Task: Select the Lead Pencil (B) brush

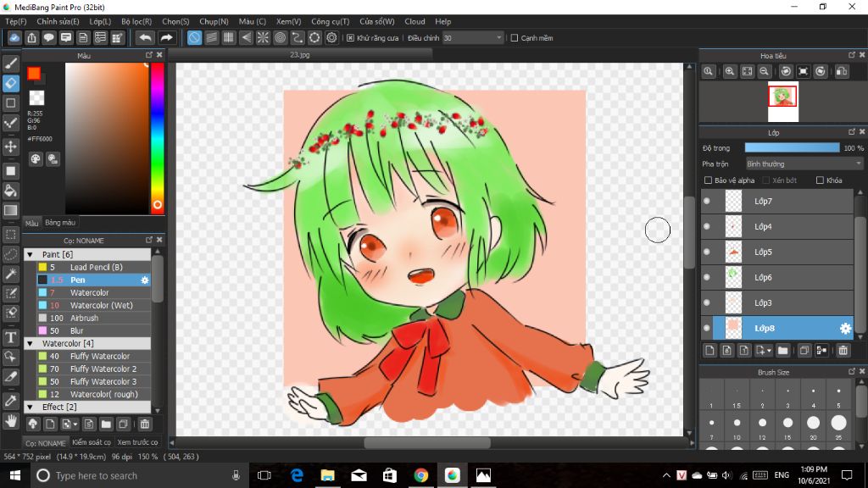Action: [93, 267]
